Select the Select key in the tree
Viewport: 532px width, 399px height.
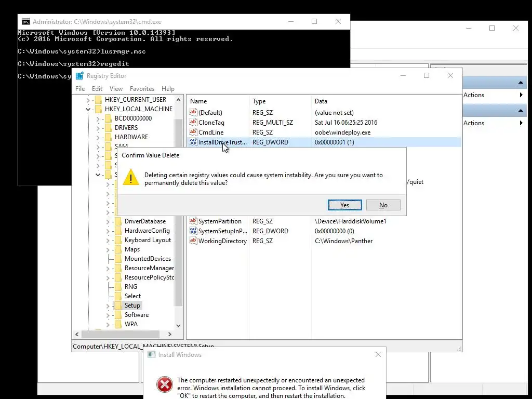tap(132, 296)
